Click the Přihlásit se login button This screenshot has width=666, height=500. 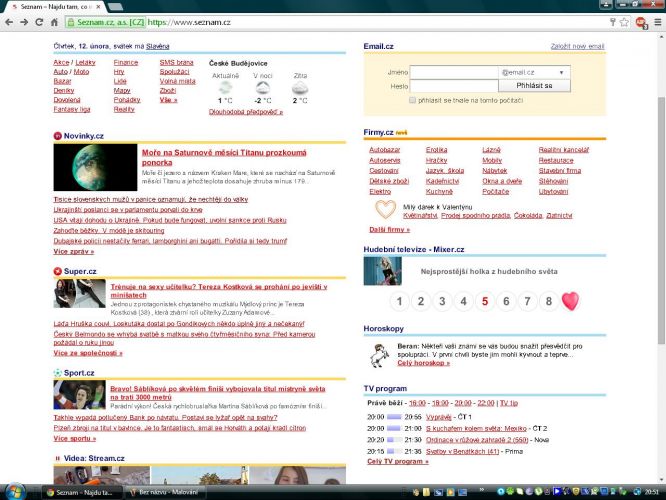(x=534, y=85)
